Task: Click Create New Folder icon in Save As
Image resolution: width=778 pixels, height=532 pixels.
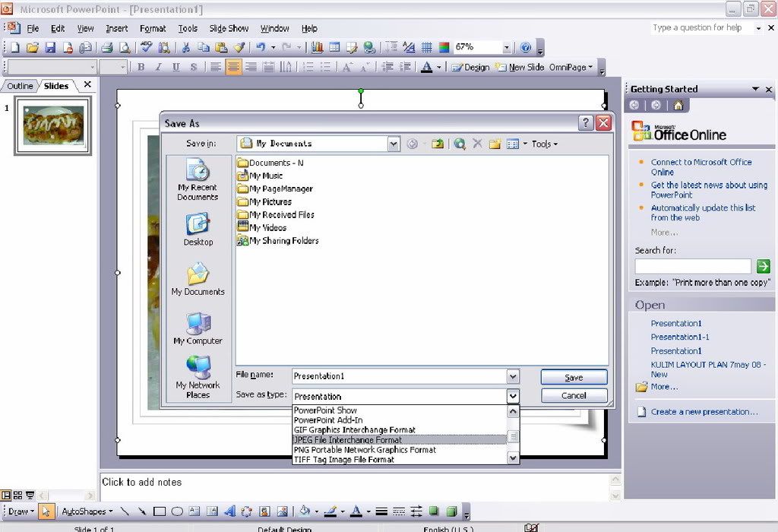Action: tap(495, 144)
